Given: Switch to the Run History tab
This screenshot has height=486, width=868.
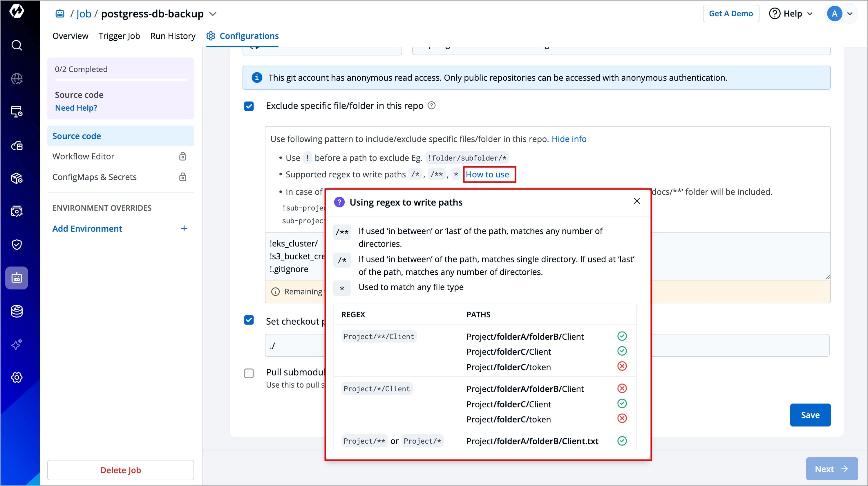Looking at the screenshot, I should [173, 36].
